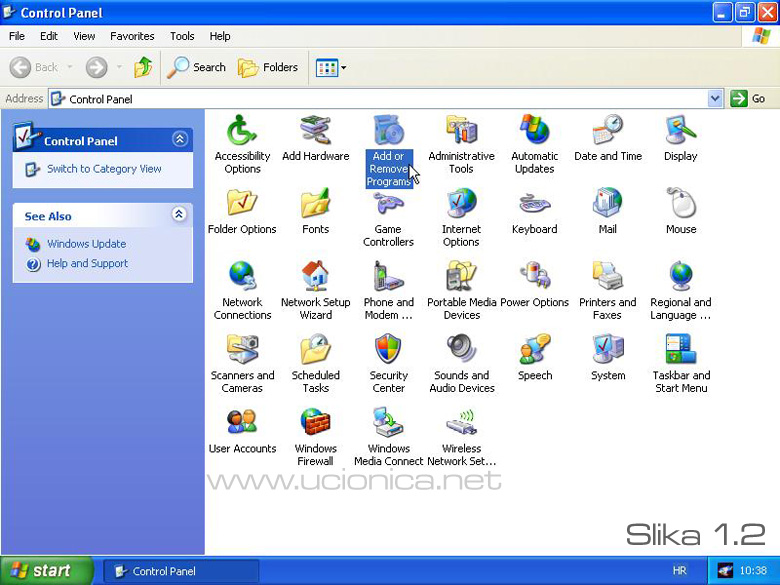Select Control Panel taskbar button
Screen dimensions: 780x585
pos(181,571)
